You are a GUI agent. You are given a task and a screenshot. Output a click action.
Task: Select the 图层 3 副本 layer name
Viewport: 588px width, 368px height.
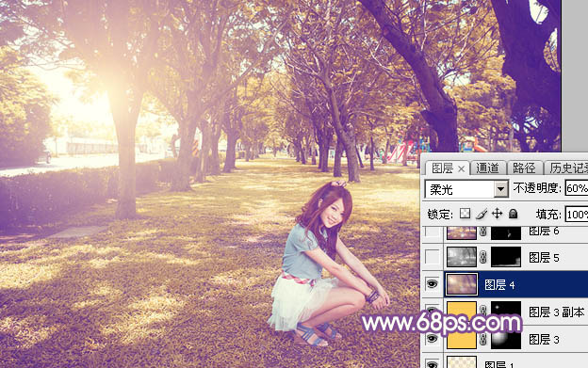[x=557, y=312]
